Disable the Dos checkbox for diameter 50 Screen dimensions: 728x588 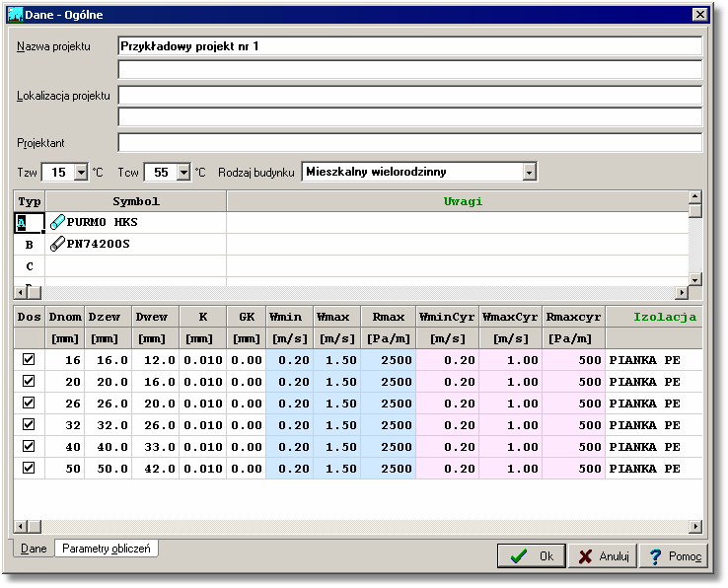(29, 468)
